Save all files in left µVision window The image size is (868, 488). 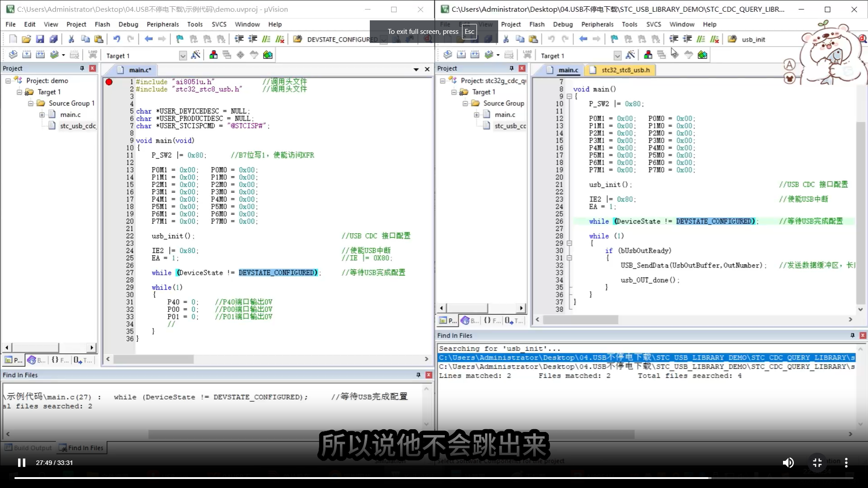(x=53, y=39)
